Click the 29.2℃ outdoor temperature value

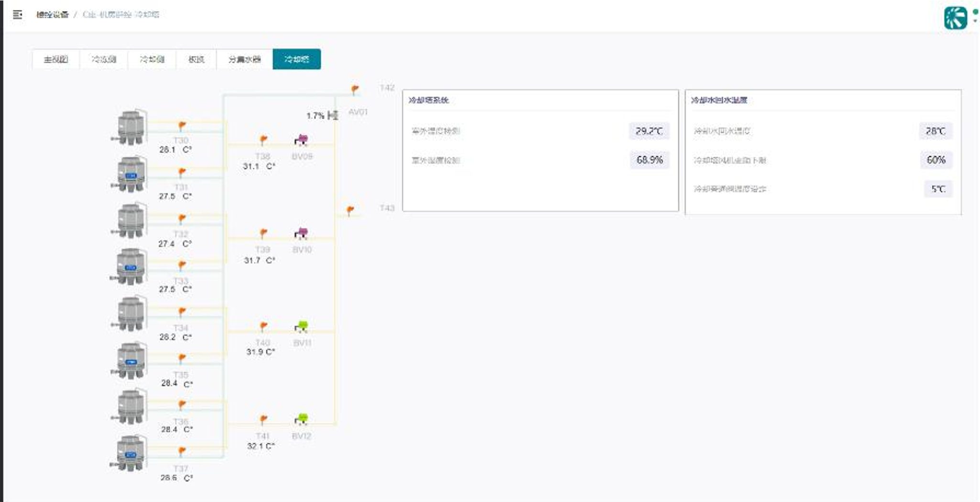coord(649,131)
